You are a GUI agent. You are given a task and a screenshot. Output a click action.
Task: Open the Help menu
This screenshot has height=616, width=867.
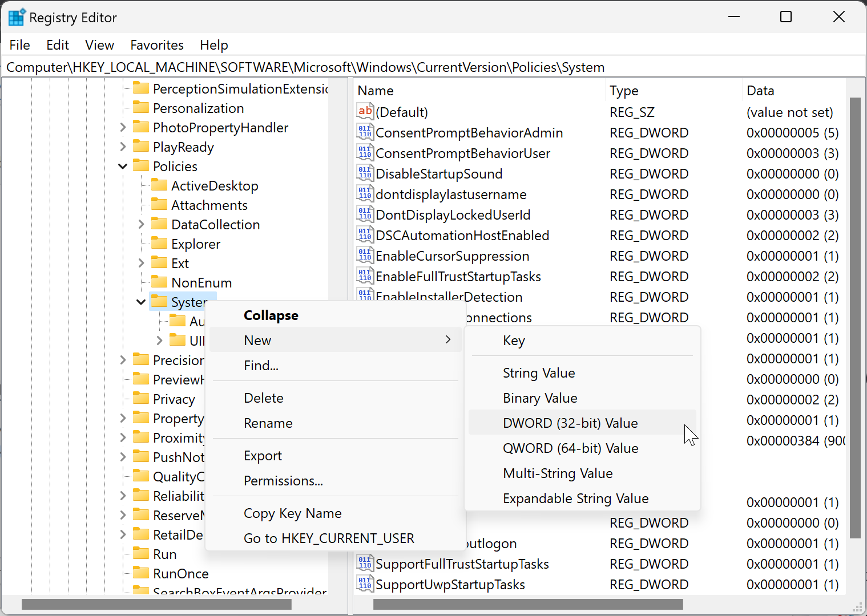pyautogui.click(x=214, y=45)
